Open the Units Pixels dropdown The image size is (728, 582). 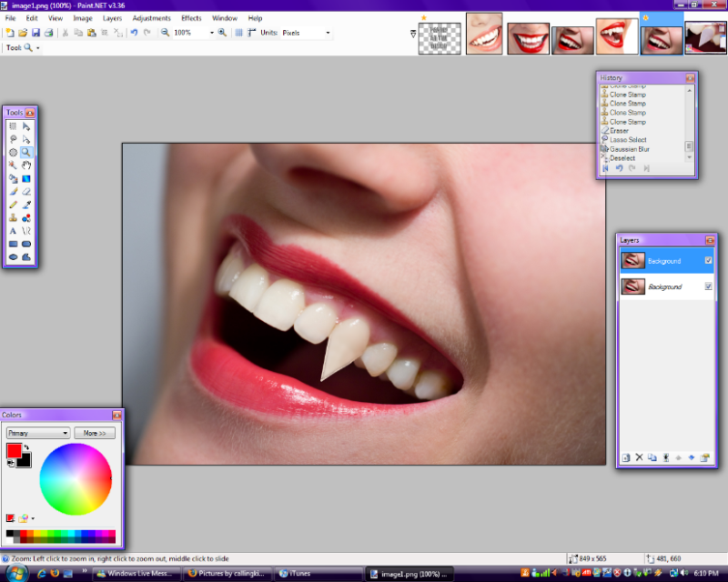click(328, 33)
